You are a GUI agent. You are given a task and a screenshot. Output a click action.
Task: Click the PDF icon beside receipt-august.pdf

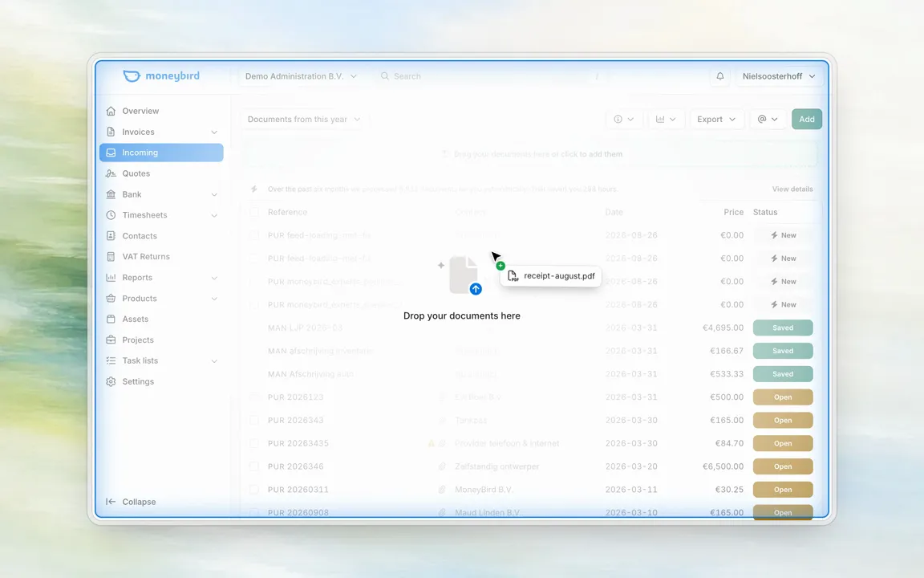click(513, 275)
